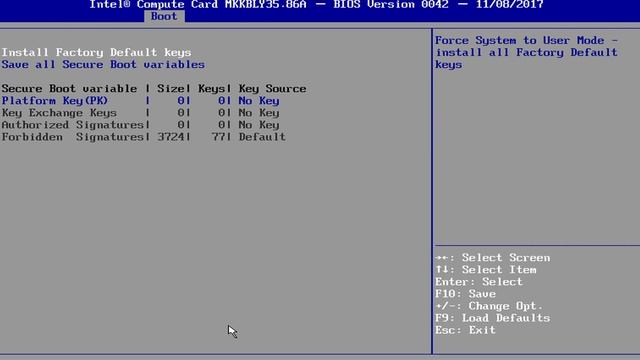Click the Select Item arrows hint
This screenshot has width=640, height=360.
click(486, 270)
